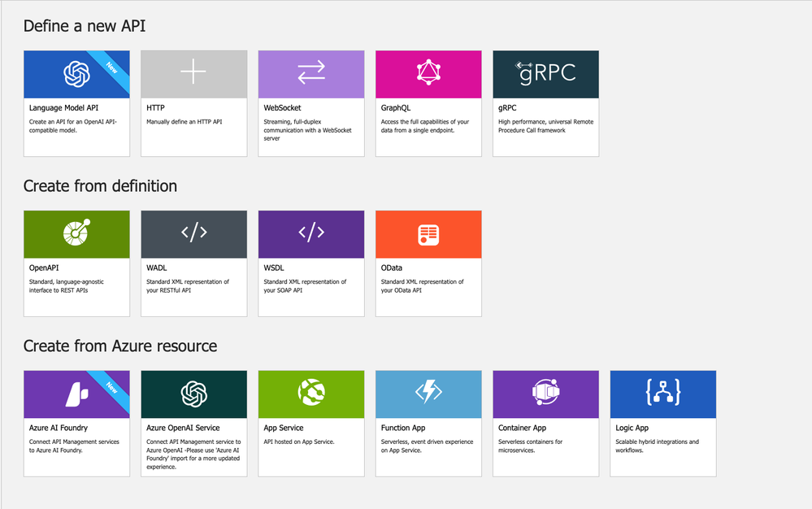Click the OpenAPI green logo icon
The width and height of the screenshot is (812, 509).
(76, 232)
